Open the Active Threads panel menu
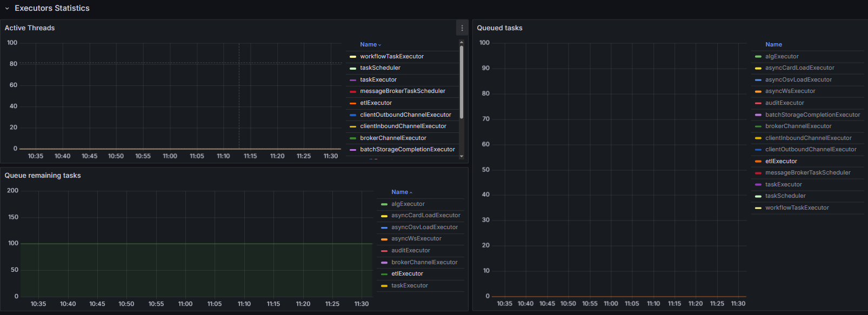 pos(462,28)
